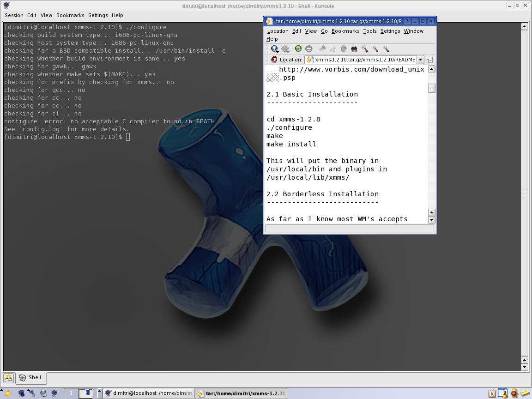Select the Shell tab in Konsole
This screenshot has width=532, height=399.
tap(31, 378)
